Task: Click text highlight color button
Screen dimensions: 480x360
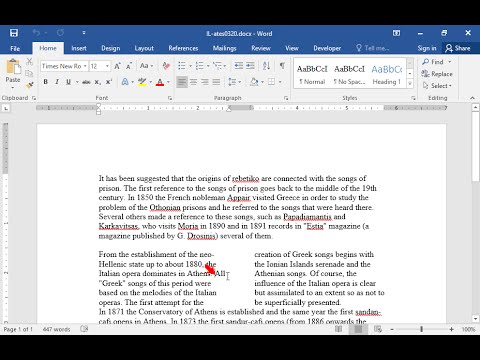Action: [x=142, y=82]
